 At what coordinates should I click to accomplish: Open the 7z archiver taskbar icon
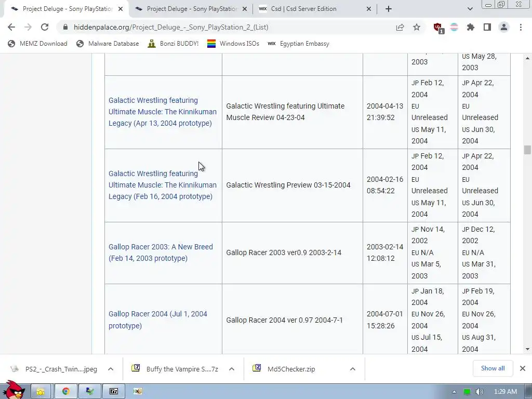(x=114, y=391)
